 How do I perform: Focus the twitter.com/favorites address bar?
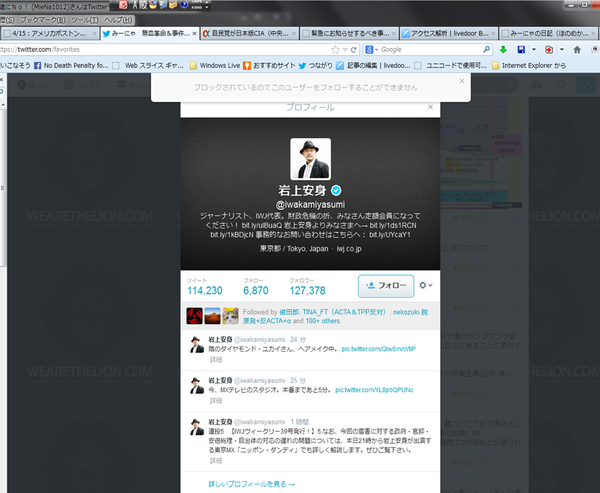click(x=165, y=50)
